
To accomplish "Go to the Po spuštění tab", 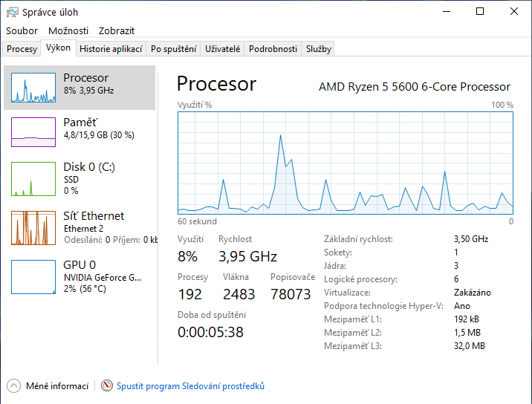I will point(173,49).
